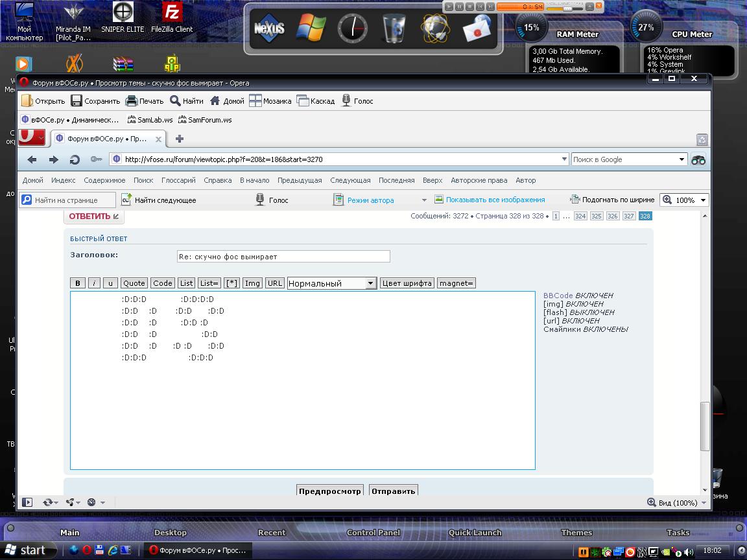747x560 pixels.
Task: Click the binoculars search icon
Action: 698,159
